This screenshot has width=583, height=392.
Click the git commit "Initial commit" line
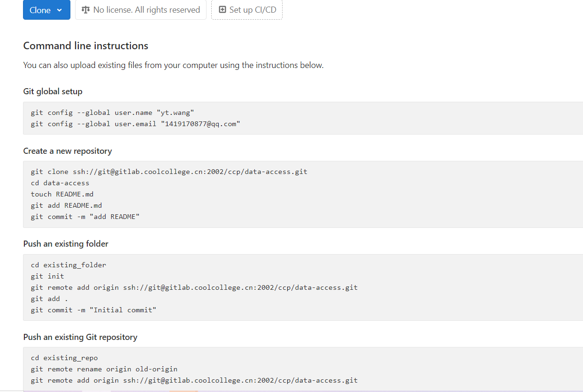click(93, 310)
